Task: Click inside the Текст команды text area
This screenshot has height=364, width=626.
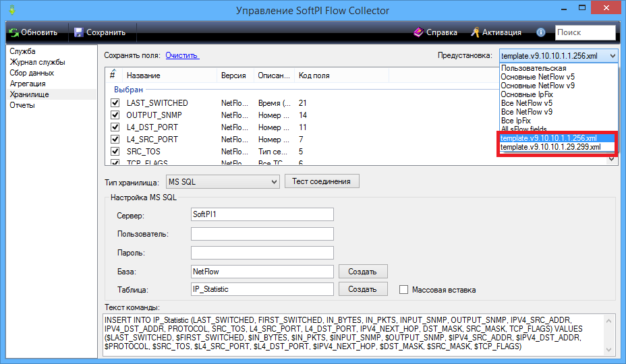Action: point(353,334)
